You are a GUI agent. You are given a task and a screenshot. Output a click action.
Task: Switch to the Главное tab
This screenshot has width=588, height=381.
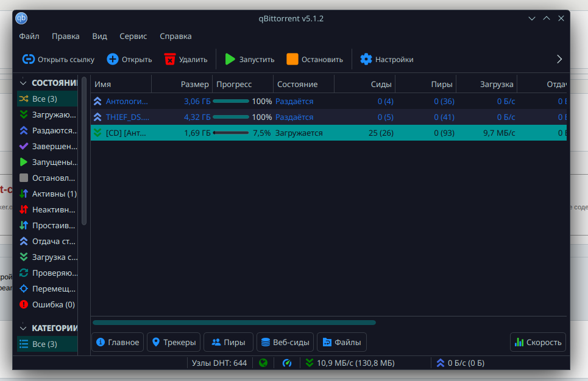(x=118, y=342)
